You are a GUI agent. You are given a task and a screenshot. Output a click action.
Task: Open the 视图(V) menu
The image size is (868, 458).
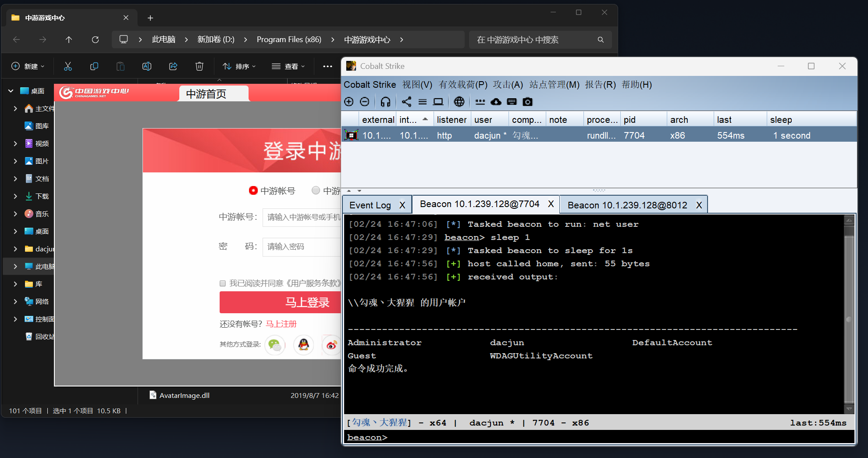click(x=417, y=85)
